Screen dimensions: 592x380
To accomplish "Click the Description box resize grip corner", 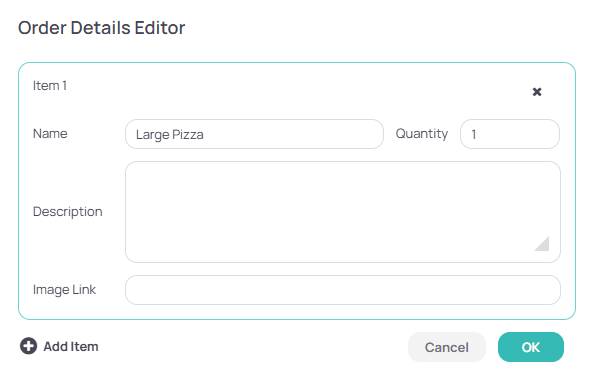I will tap(543, 244).
